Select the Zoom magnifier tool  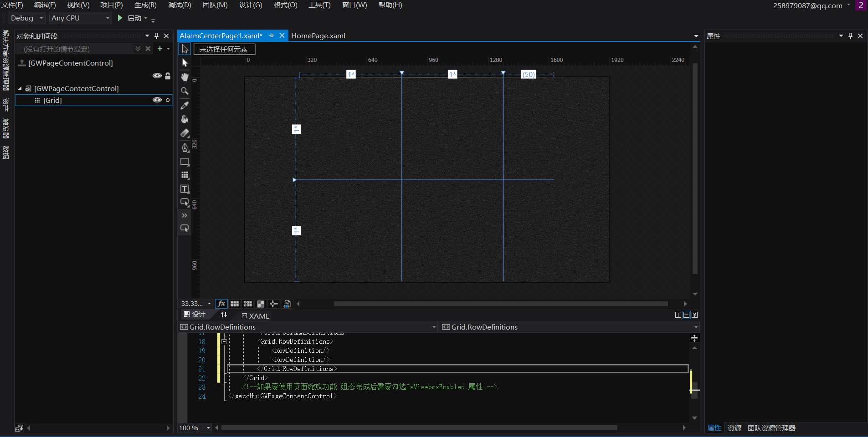[x=185, y=91]
